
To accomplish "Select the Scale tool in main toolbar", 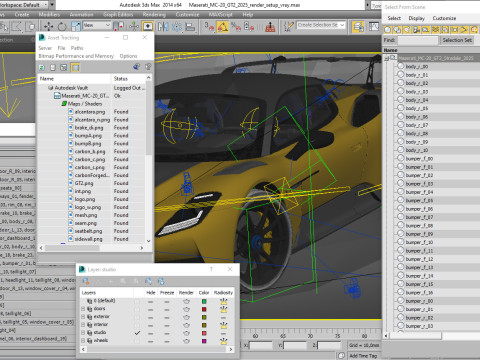I will (76, 26).
